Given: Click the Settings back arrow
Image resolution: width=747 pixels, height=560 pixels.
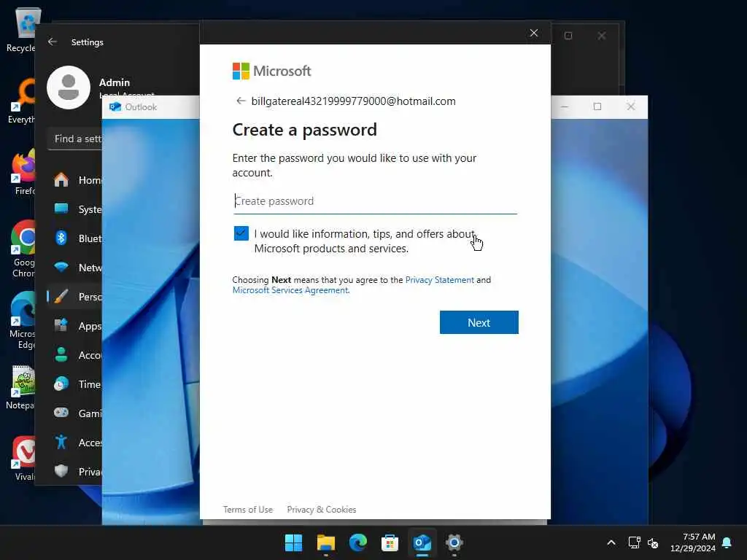Looking at the screenshot, I should point(53,42).
